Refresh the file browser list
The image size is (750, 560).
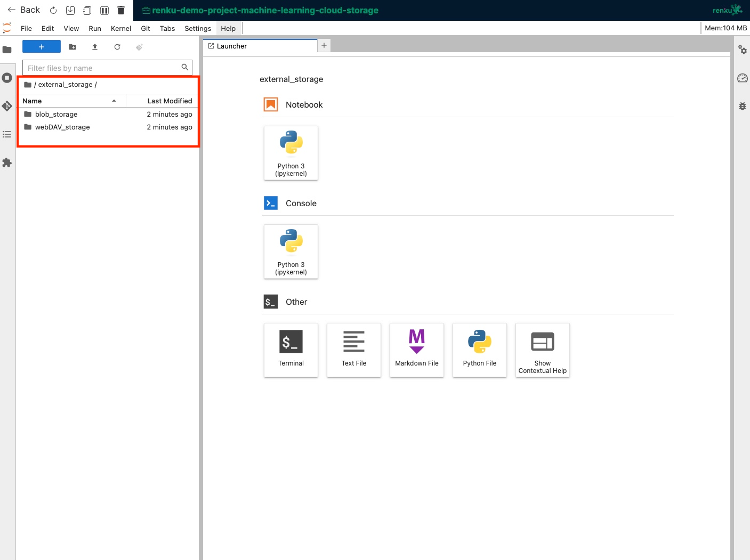click(117, 47)
